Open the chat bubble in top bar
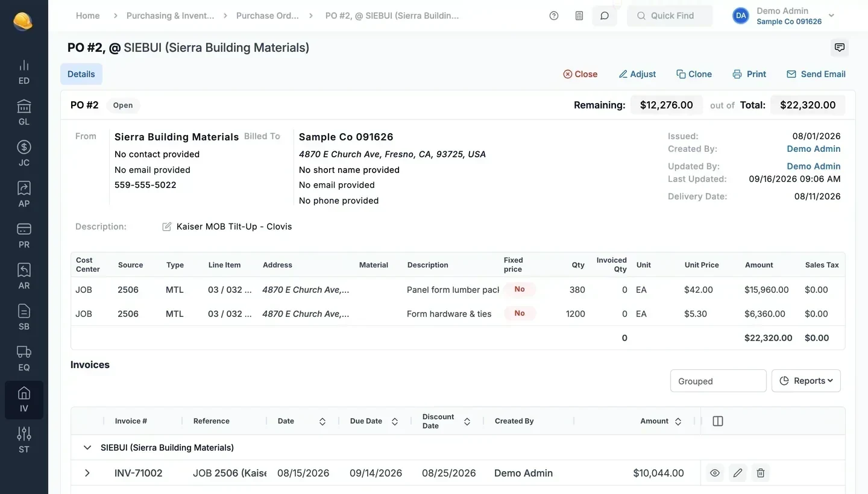The image size is (868, 494). [x=605, y=16]
